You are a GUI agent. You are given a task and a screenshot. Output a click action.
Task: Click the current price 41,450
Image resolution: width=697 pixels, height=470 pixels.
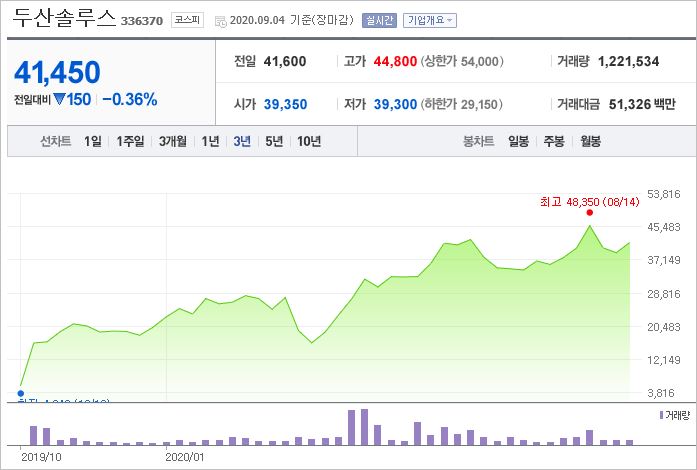(x=57, y=72)
